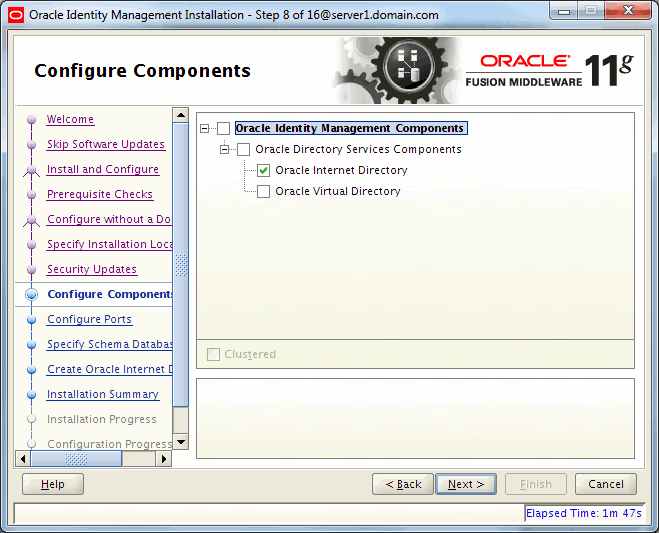Check the Oracle Directory Services Components checkbox
The width and height of the screenshot is (659, 533).
243,149
